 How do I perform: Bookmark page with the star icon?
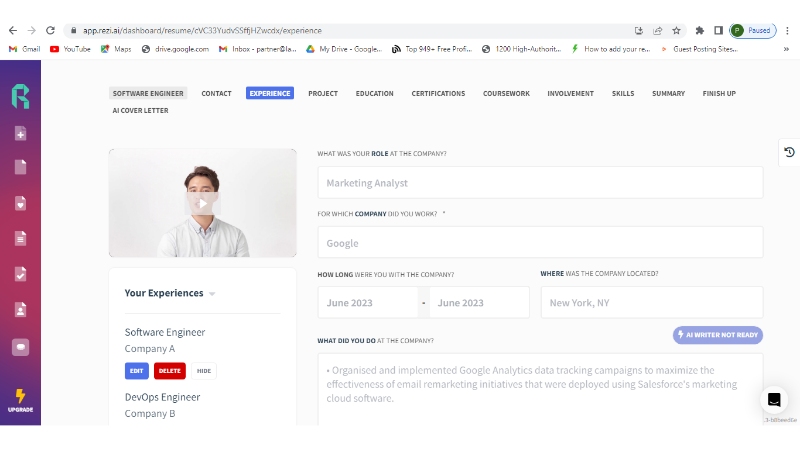(x=676, y=31)
